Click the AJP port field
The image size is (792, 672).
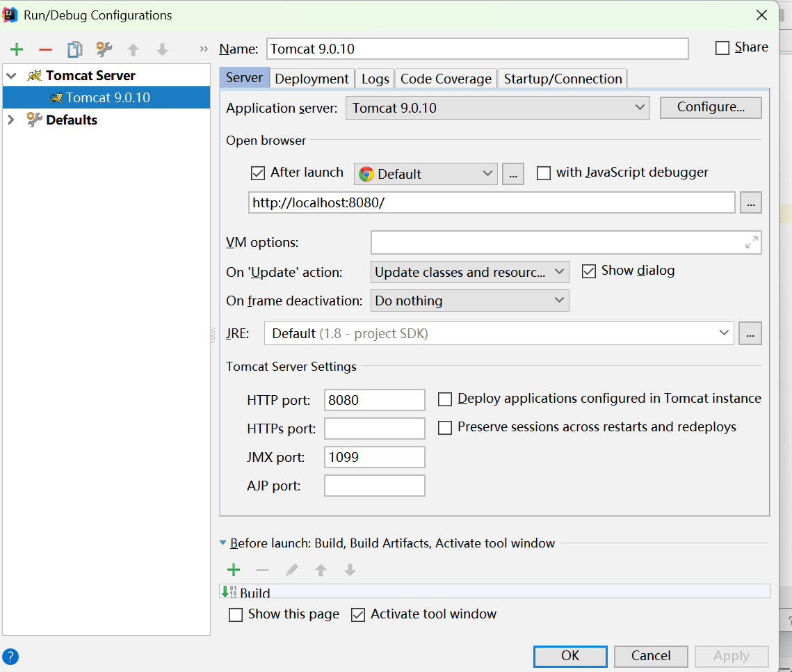tap(374, 486)
